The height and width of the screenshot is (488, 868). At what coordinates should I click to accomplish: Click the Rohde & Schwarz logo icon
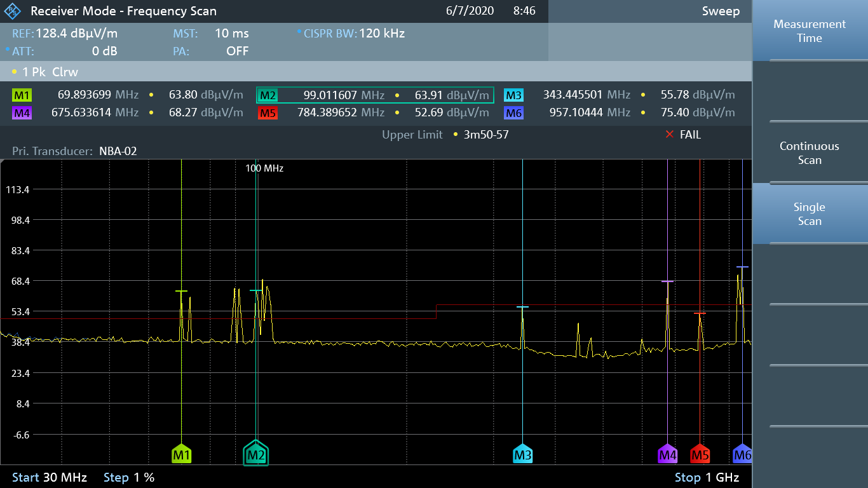coord(13,11)
